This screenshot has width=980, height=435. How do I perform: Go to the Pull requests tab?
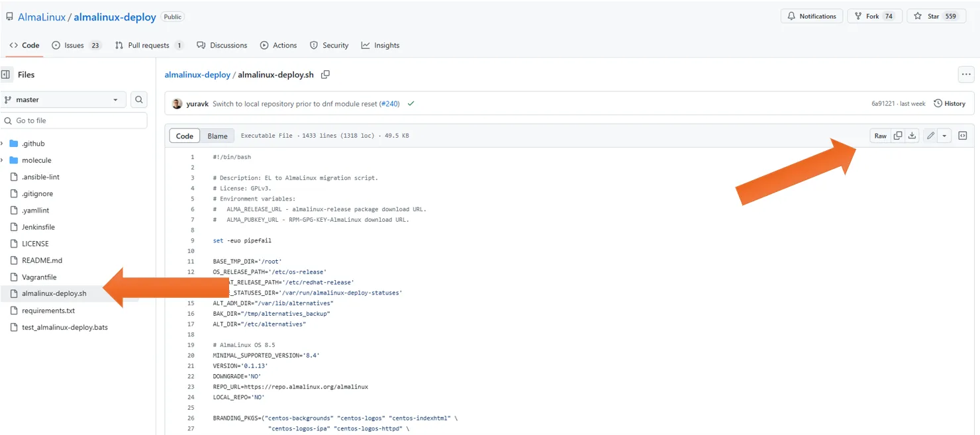pos(149,46)
